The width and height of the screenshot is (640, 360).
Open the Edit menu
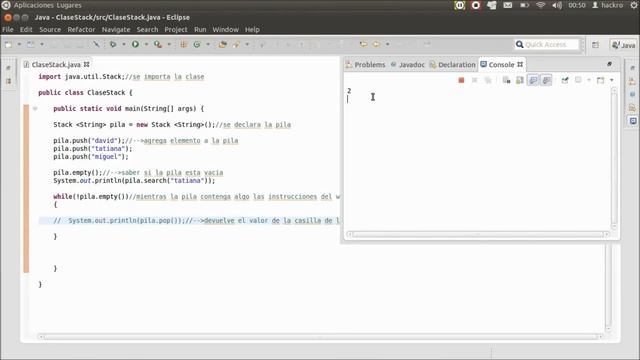26,29
